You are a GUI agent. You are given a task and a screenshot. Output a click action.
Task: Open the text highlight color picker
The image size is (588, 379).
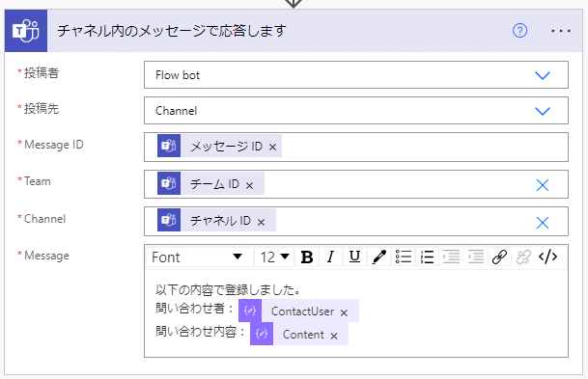click(378, 257)
